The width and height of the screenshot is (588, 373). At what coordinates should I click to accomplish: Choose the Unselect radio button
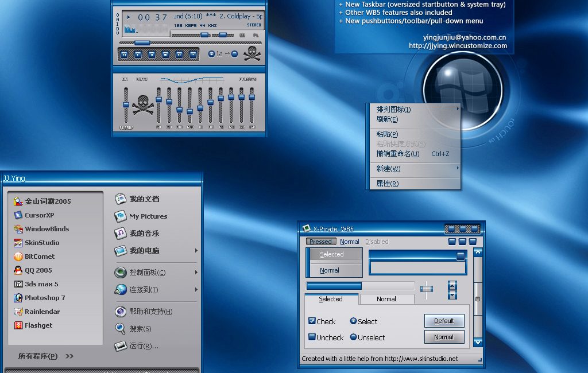(353, 337)
